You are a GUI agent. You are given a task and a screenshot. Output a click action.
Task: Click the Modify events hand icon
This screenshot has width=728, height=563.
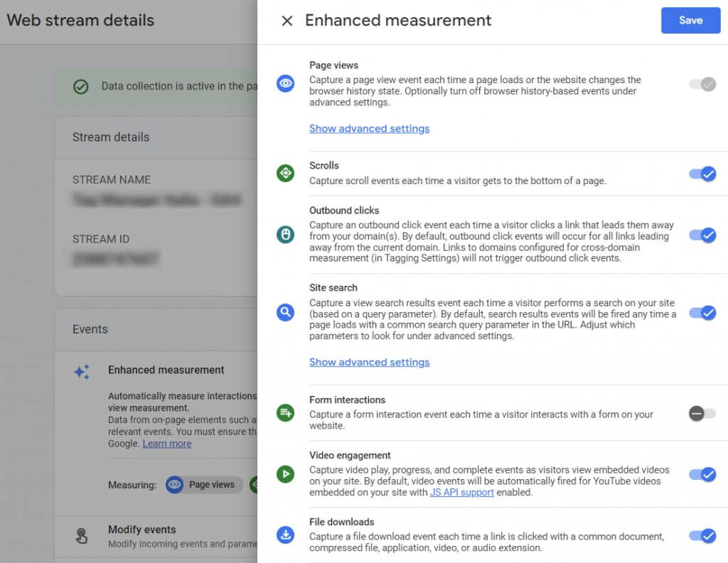pyautogui.click(x=82, y=536)
